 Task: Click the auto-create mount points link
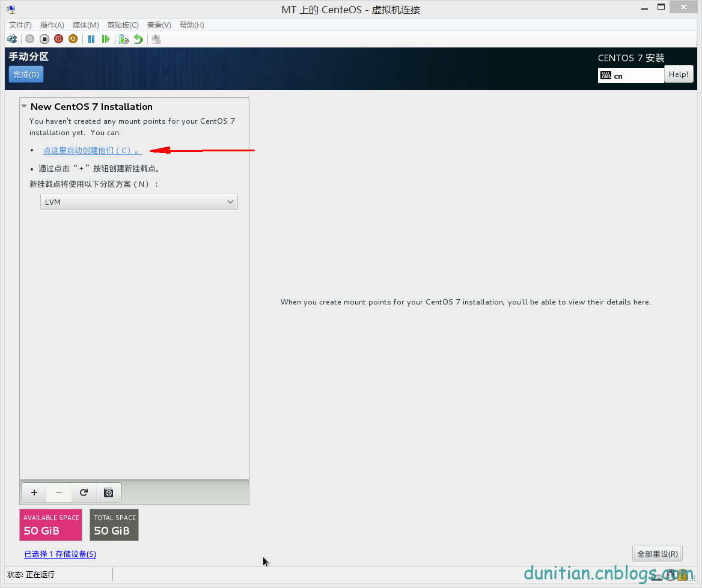93,151
